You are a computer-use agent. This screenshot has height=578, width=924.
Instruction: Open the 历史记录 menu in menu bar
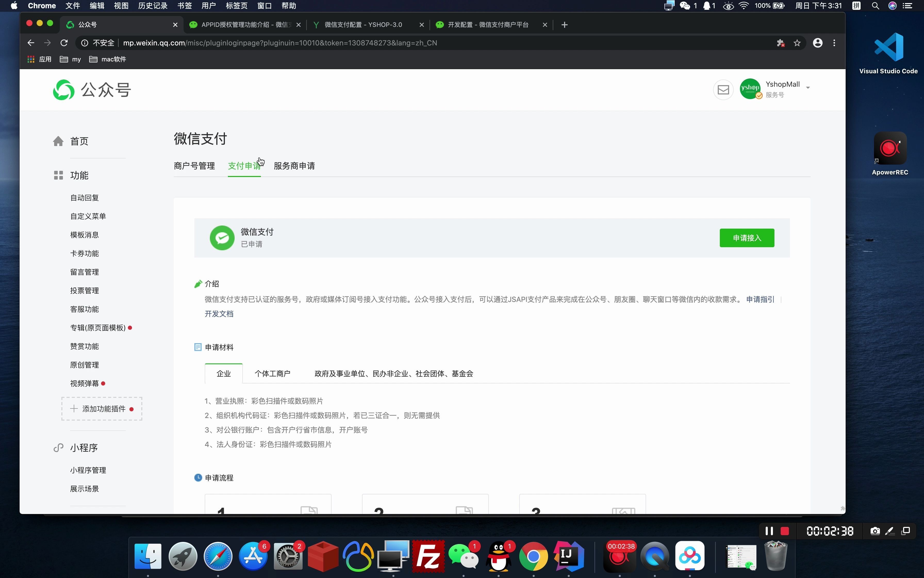pos(153,6)
